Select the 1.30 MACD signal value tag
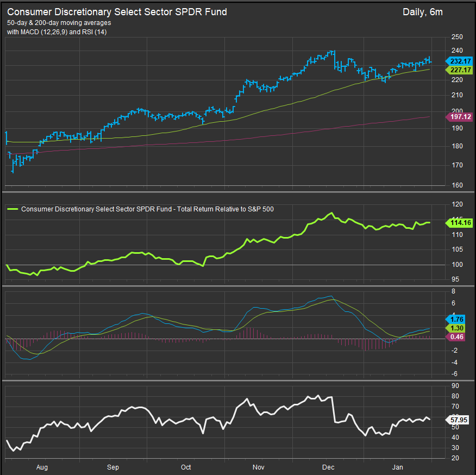Viewport: 476px width, 475px height. click(455, 328)
